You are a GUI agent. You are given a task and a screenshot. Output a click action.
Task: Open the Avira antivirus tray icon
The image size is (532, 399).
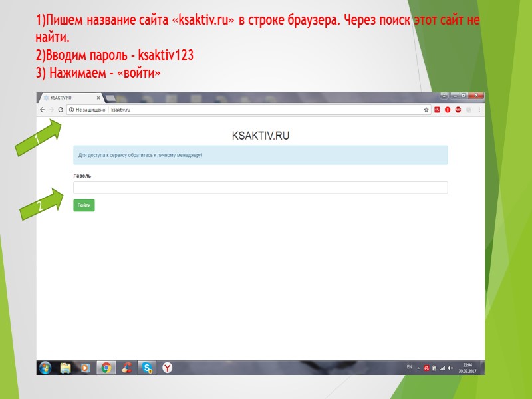click(426, 368)
